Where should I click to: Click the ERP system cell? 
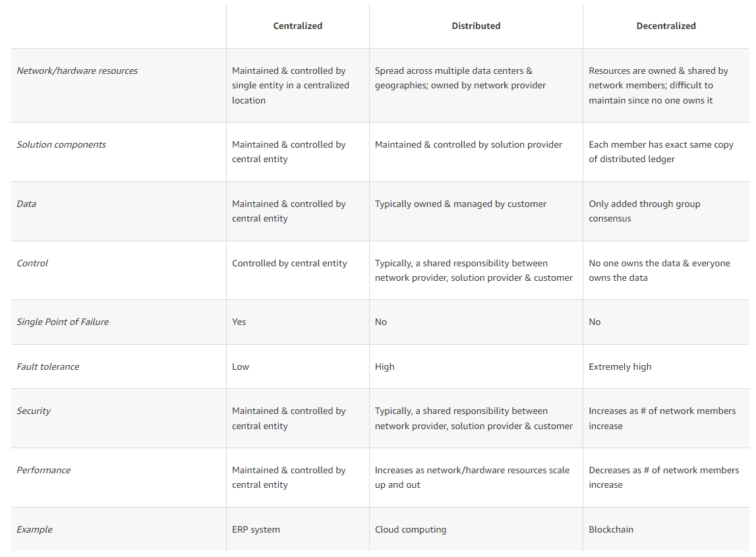pos(256,529)
